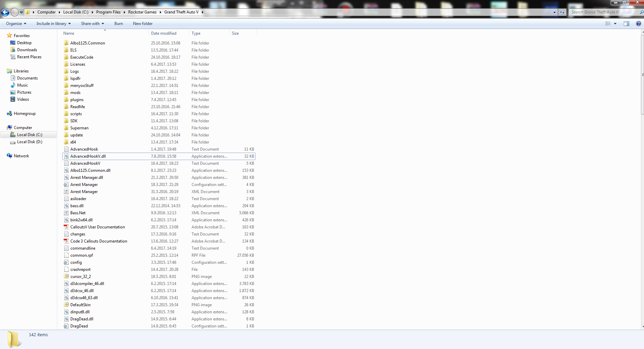Click the DragDead configuration file icon
Viewport: 644px width, 349px height.
[66, 326]
